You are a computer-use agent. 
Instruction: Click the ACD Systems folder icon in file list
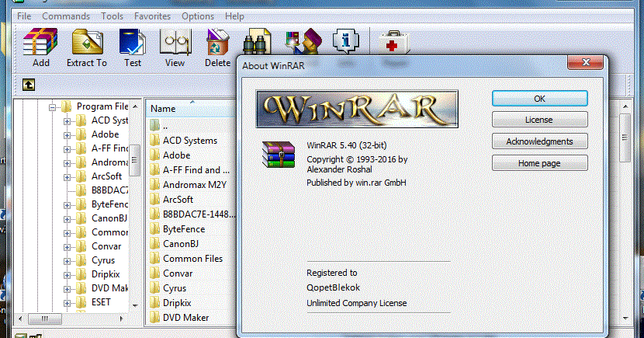coord(154,141)
